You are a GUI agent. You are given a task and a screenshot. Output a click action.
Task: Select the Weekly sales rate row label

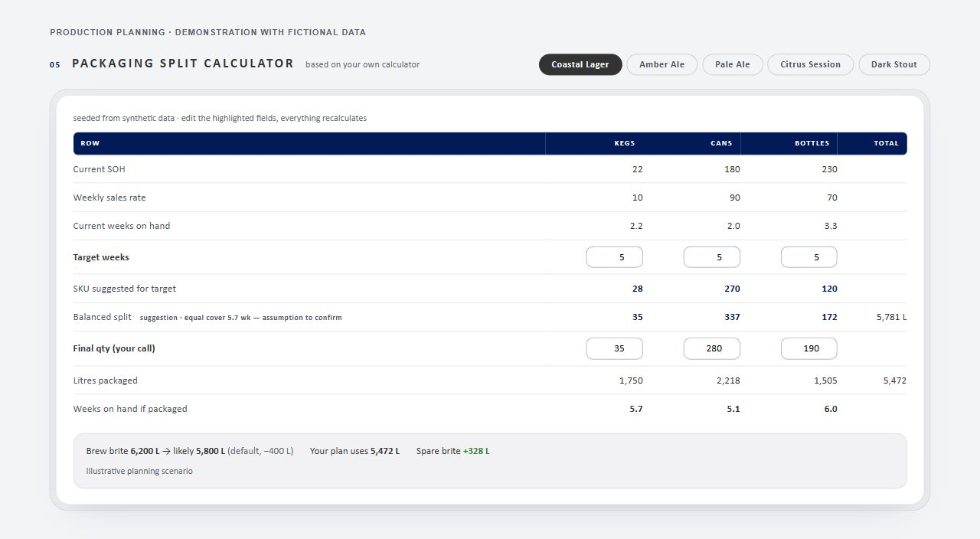point(109,198)
